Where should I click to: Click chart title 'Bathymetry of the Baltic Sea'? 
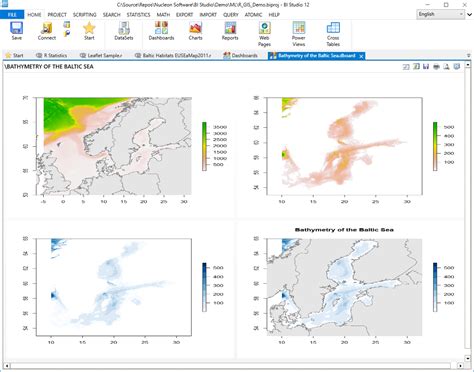pos(344,230)
